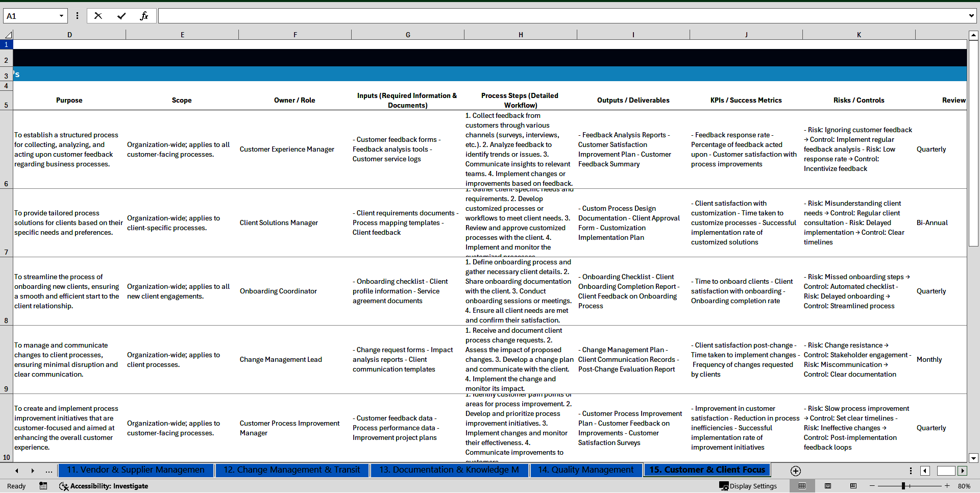The image size is (980, 493).
Task: Open Display Settings
Action: coord(748,486)
